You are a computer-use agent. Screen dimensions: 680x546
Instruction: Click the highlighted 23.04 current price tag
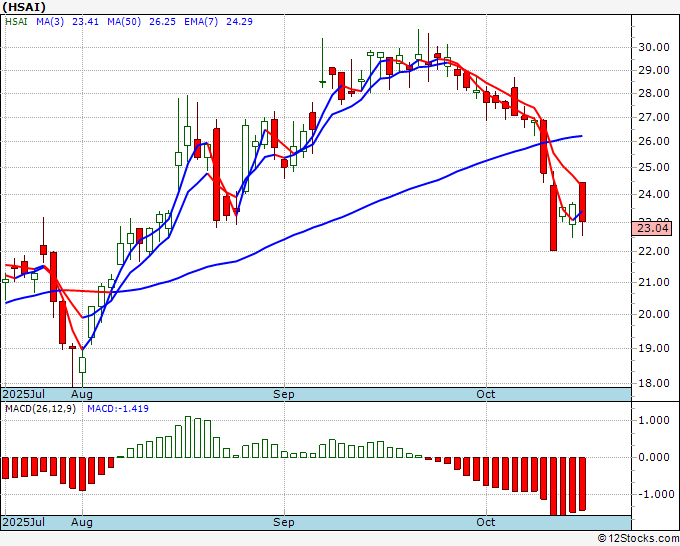coord(652,228)
